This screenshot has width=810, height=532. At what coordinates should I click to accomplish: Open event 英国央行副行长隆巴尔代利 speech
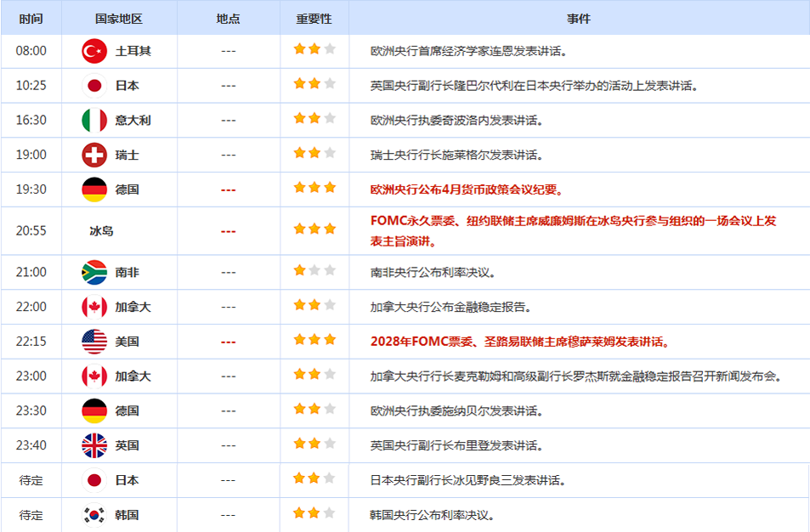click(x=534, y=86)
